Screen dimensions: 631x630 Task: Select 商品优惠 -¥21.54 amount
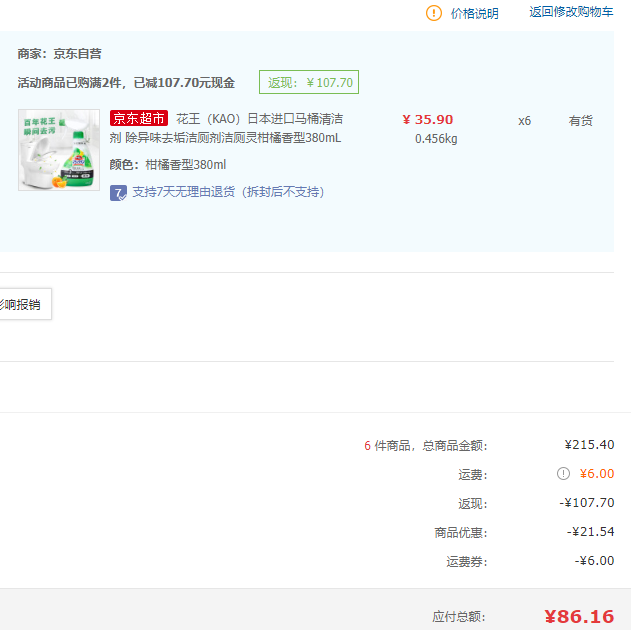[x=590, y=531]
